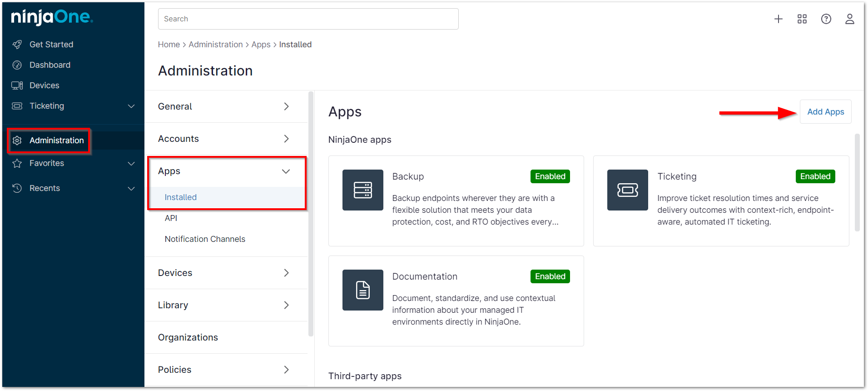The width and height of the screenshot is (868, 391).
Task: Click into the Search field
Action: point(308,19)
